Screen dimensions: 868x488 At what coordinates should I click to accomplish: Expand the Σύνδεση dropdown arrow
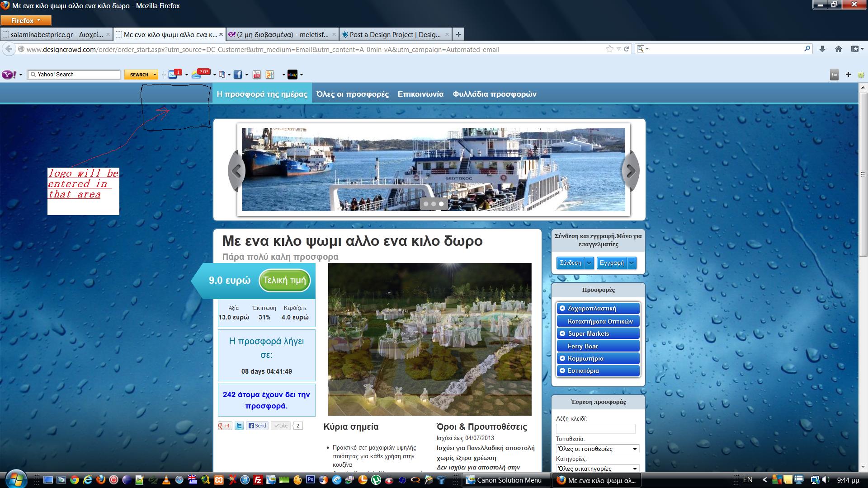(589, 263)
